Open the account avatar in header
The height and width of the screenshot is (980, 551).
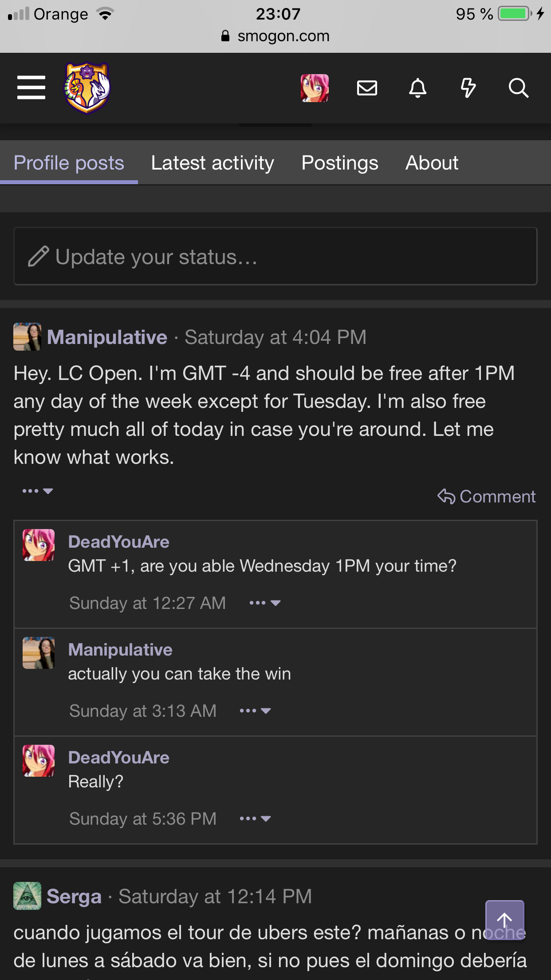[x=315, y=88]
